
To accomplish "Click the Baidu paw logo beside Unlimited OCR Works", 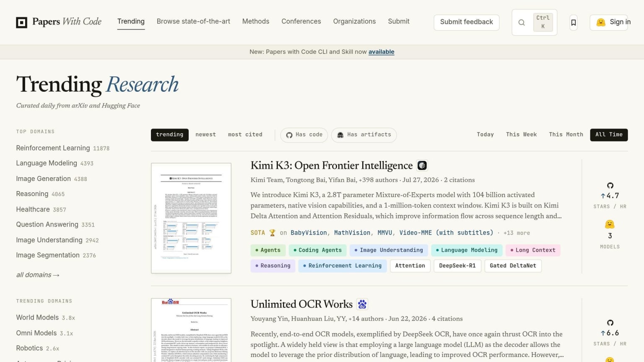I will (x=362, y=304).
